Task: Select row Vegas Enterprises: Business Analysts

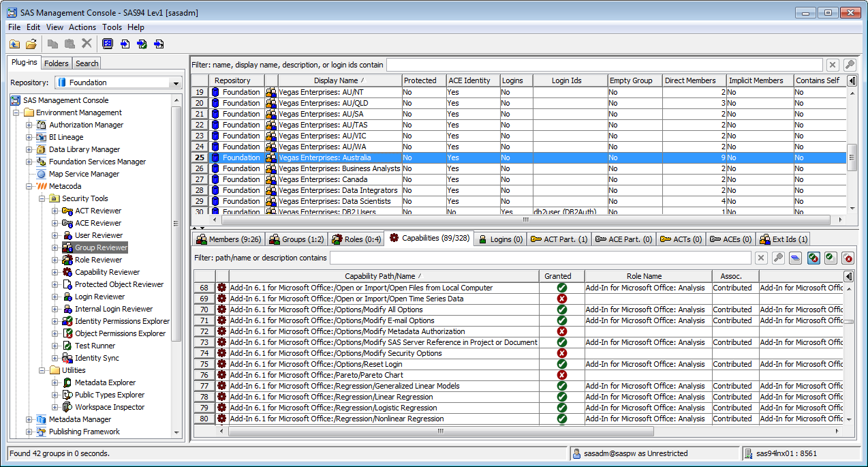Action: (x=519, y=168)
